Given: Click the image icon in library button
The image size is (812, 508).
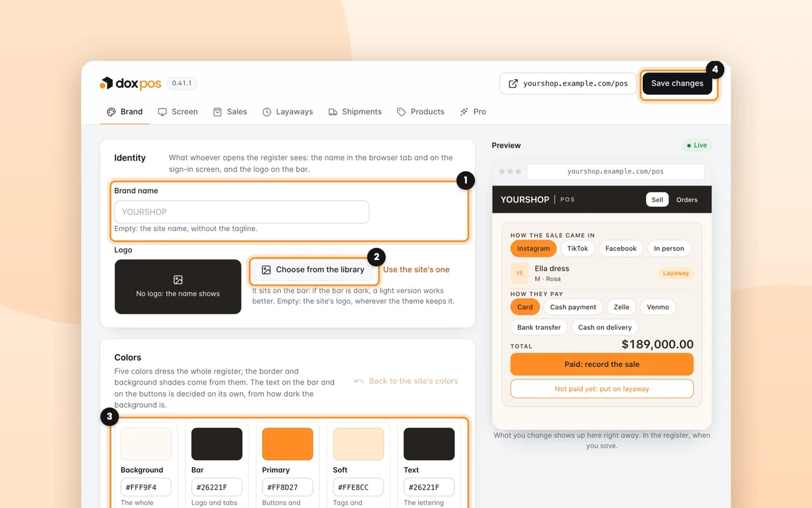Looking at the screenshot, I should [267, 270].
